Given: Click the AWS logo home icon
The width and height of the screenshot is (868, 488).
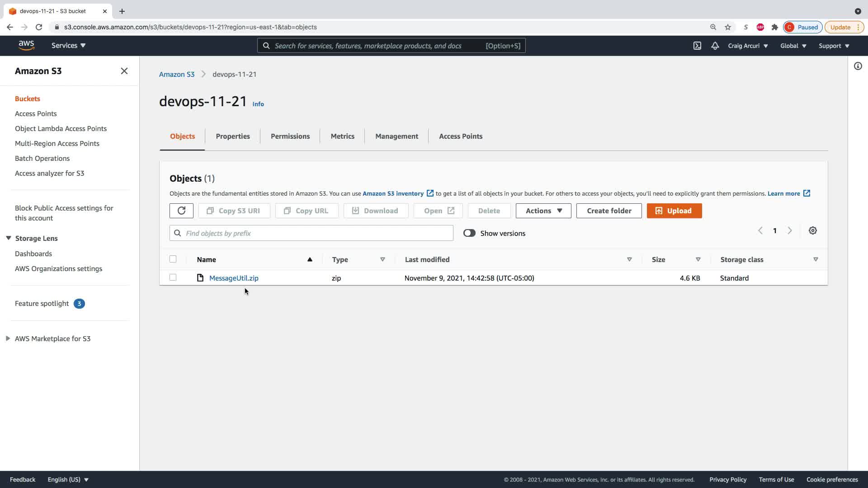Looking at the screenshot, I should pos(26,45).
